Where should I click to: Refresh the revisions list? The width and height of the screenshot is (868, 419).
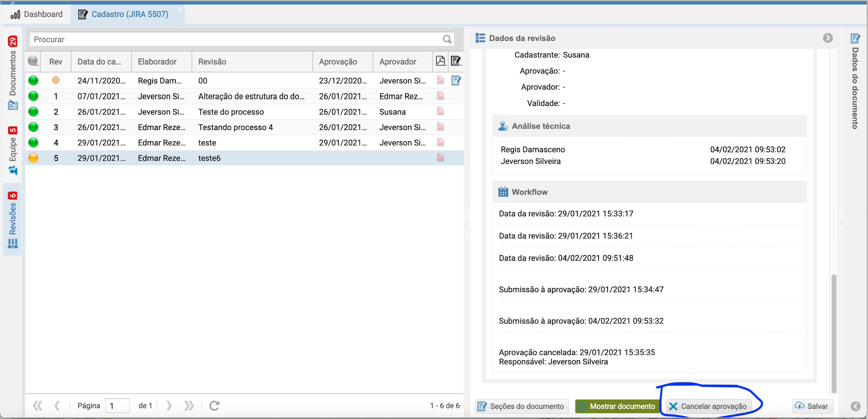point(214,405)
